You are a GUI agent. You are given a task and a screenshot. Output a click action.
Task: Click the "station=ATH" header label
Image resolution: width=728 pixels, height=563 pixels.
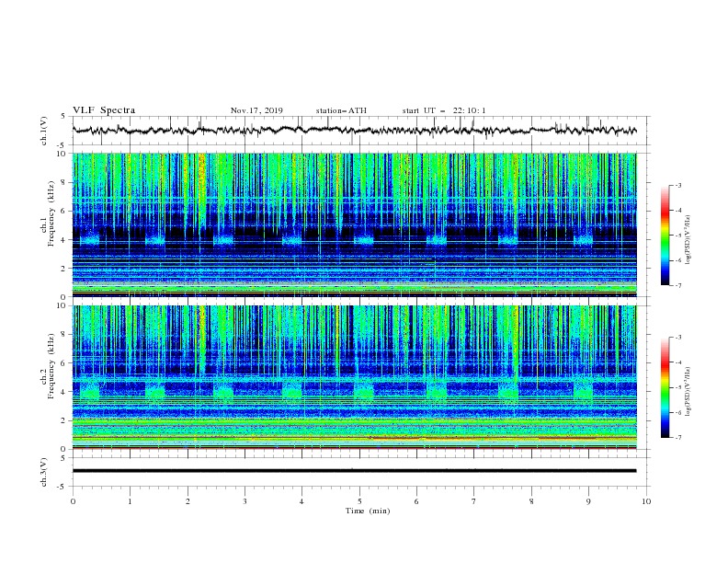pos(341,110)
